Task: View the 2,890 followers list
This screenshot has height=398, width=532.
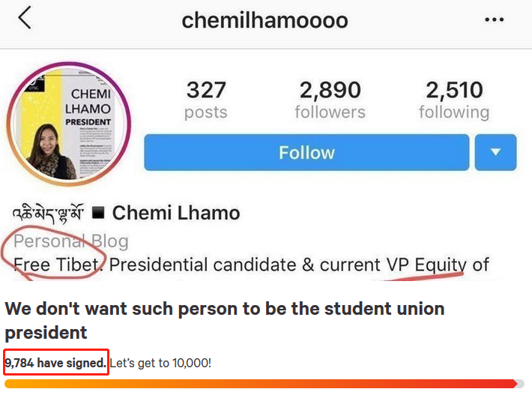Action: (330, 100)
